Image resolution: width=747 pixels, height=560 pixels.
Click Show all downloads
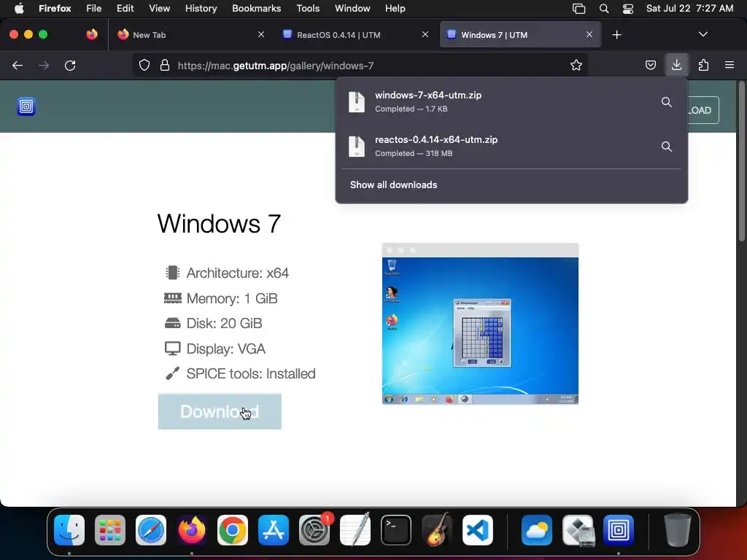[x=393, y=184]
